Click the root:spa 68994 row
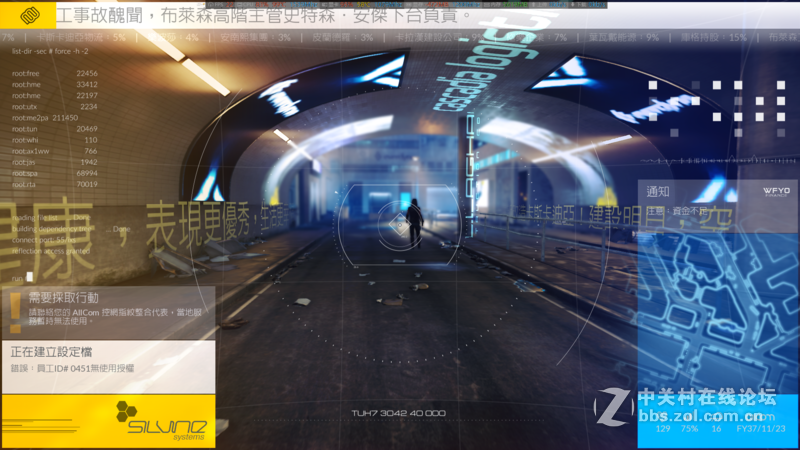 (x=55, y=173)
